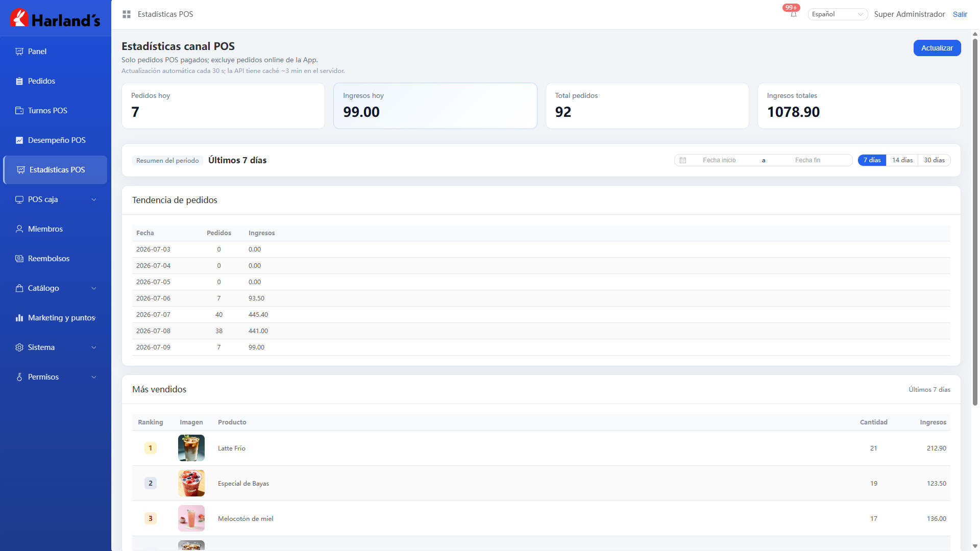Click the 2026-07-06 date cell

[153, 298]
